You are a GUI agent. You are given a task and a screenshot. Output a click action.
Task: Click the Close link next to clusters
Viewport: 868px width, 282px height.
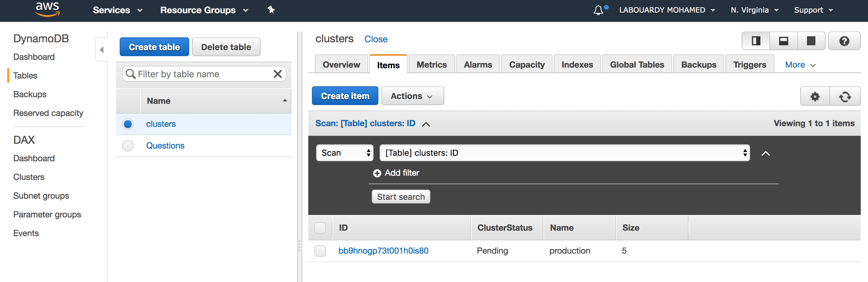376,39
